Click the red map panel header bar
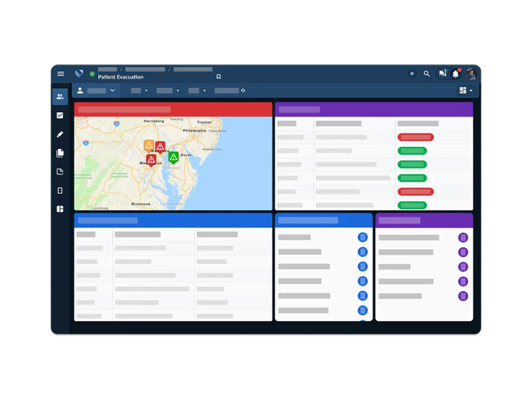 point(173,109)
